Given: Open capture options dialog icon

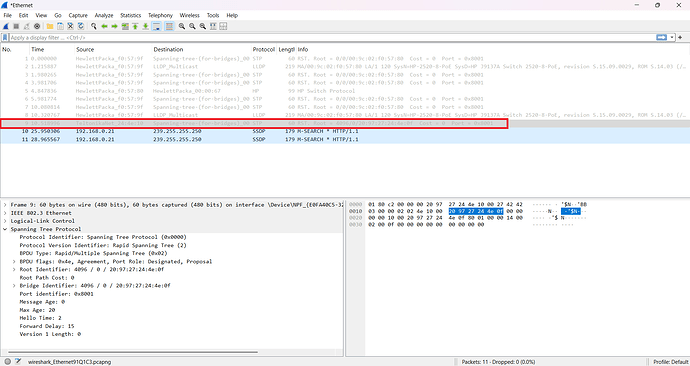Looking at the screenshot, I should point(37,26).
